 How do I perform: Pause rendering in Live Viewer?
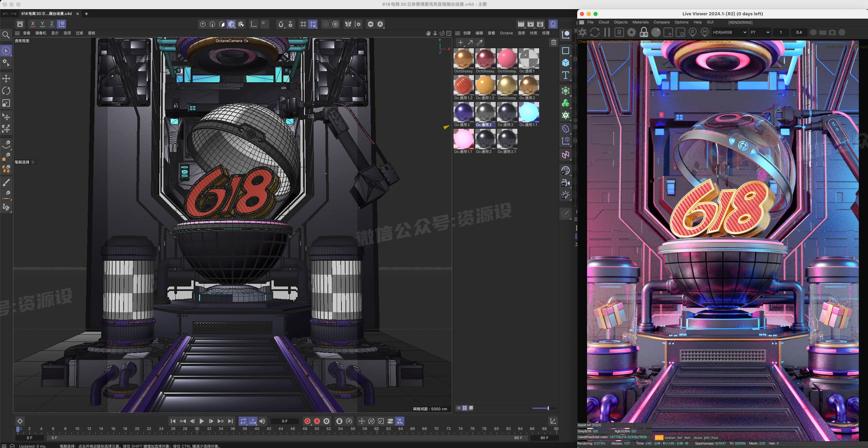tap(607, 32)
